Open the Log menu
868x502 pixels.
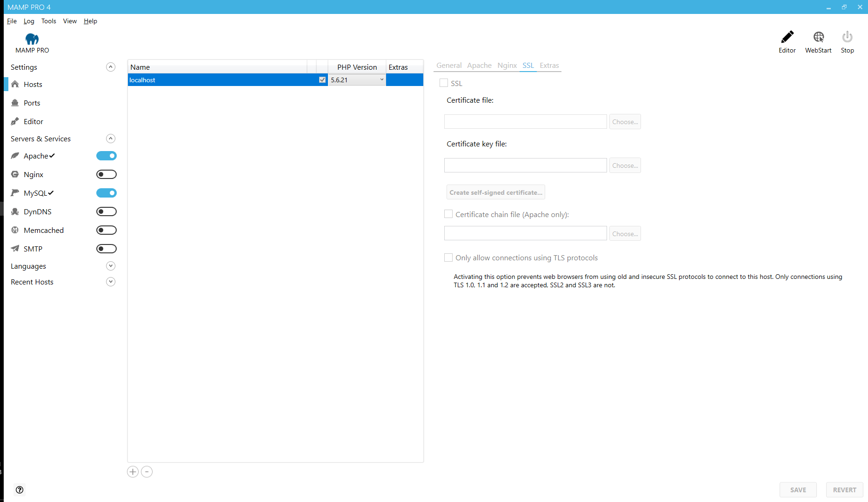pos(29,21)
